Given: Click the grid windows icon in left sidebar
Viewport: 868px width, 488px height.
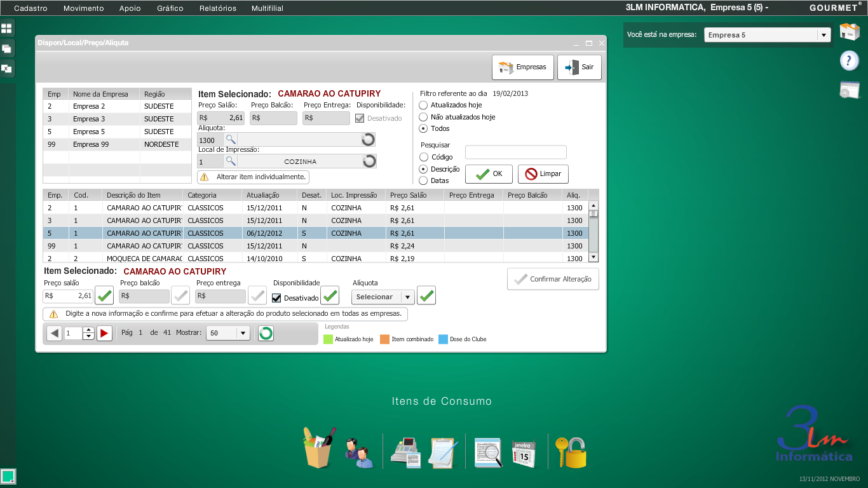Looking at the screenshot, I should (x=6, y=29).
